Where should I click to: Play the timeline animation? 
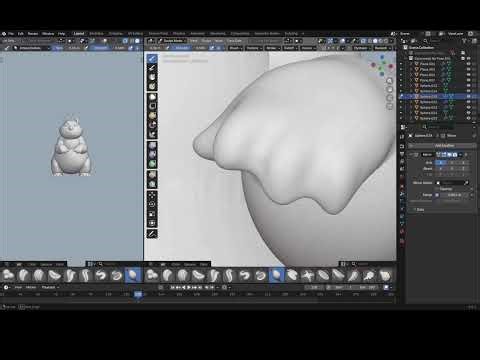[x=189, y=287]
